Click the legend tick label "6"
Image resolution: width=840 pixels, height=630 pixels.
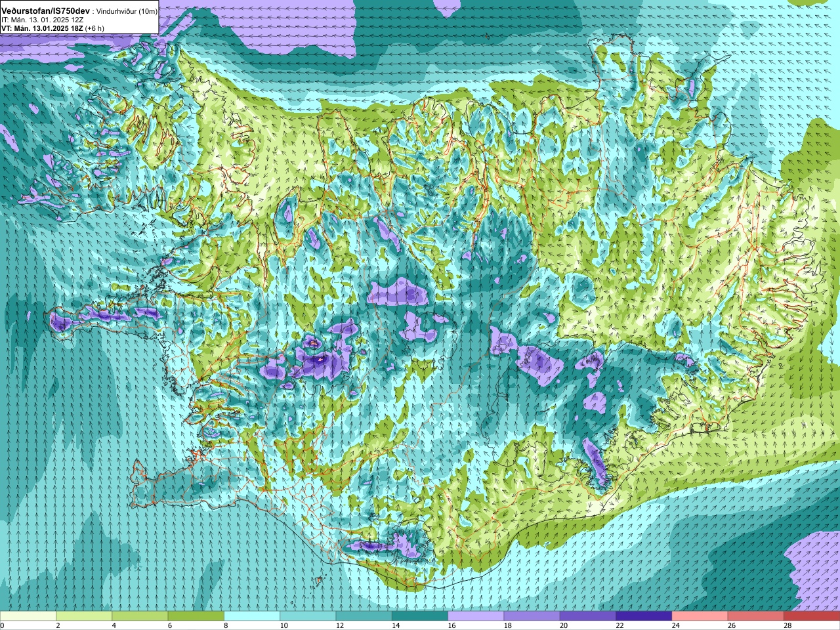click(x=170, y=625)
